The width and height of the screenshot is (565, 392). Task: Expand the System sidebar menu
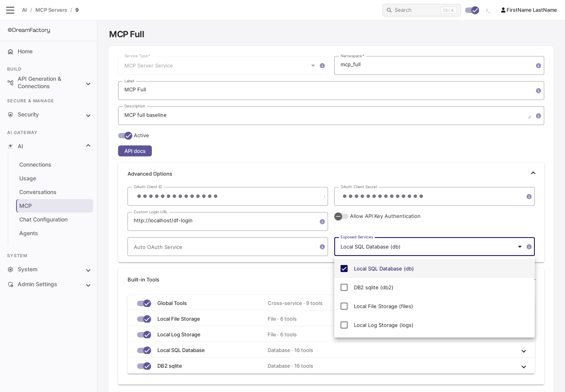point(88,270)
